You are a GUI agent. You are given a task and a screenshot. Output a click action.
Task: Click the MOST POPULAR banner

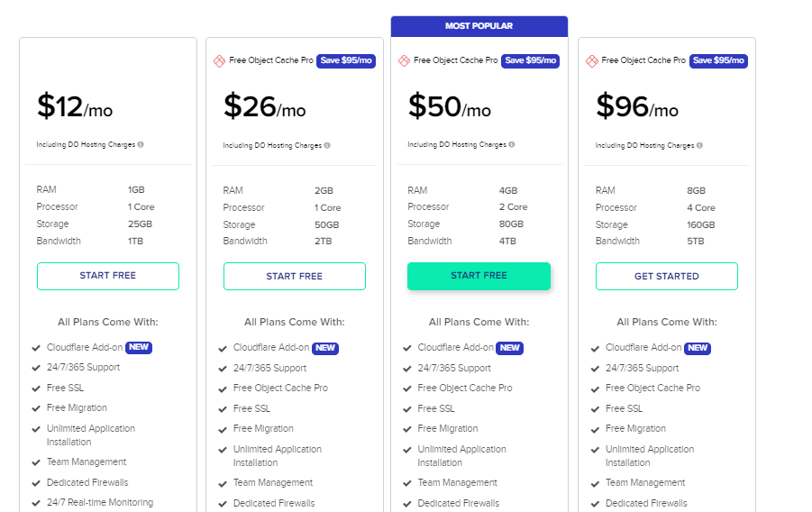pyautogui.click(x=479, y=26)
